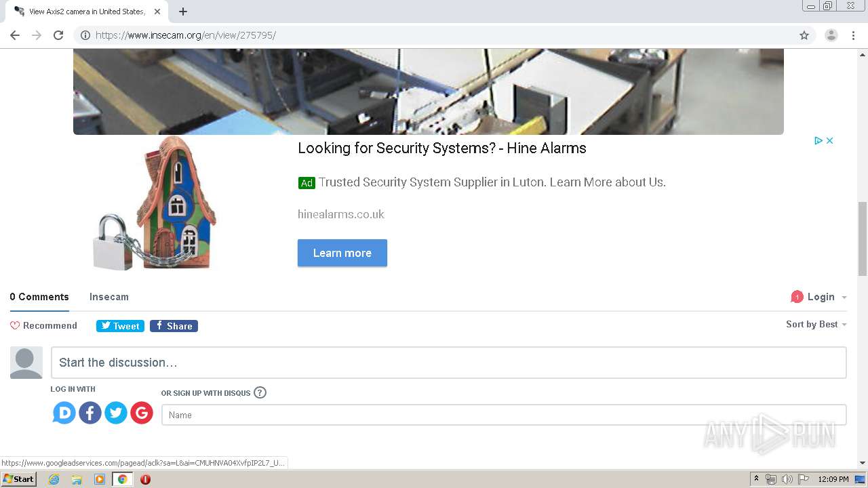Click the Name input field

point(504,415)
